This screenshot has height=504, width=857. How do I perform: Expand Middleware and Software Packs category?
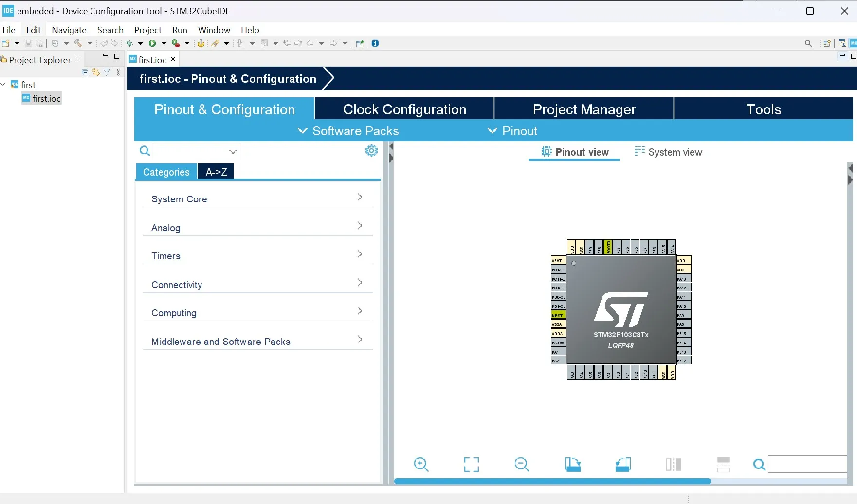coord(257,341)
